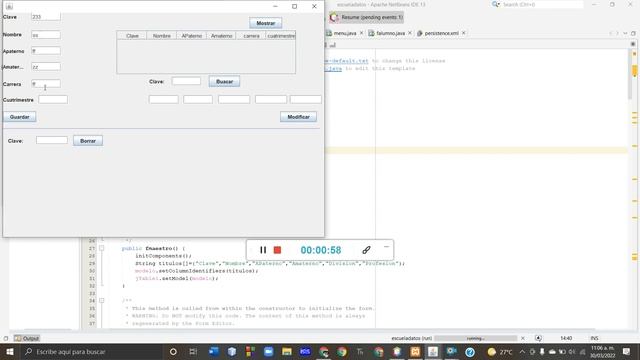This screenshot has width=640, height=360.
Task: Click the link icon on recorder bar
Action: 366,250
